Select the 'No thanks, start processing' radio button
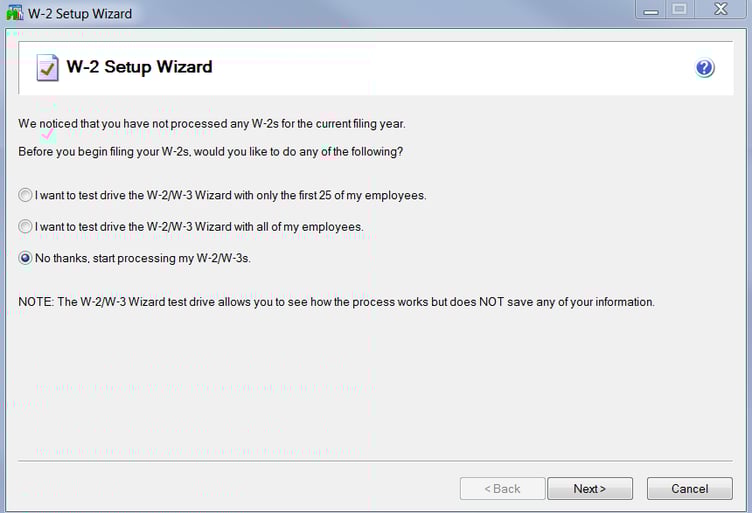This screenshot has height=513, width=752. pyautogui.click(x=25, y=258)
